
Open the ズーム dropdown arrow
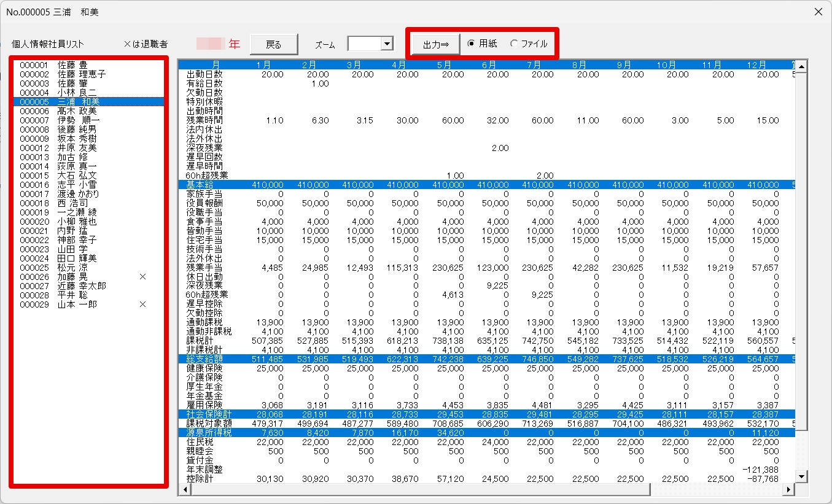pyautogui.click(x=387, y=44)
